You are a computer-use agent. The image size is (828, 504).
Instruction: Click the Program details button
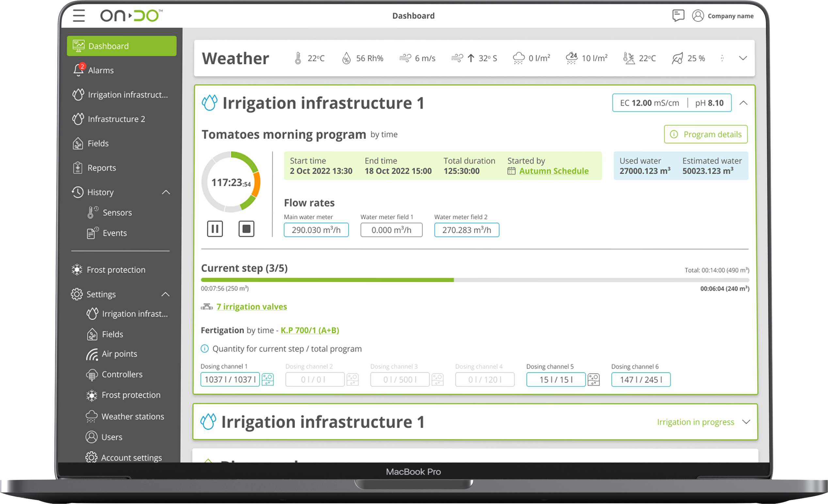[705, 134]
